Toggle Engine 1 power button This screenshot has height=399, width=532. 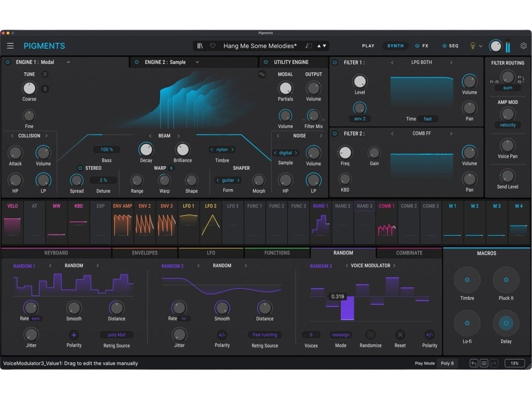point(8,62)
